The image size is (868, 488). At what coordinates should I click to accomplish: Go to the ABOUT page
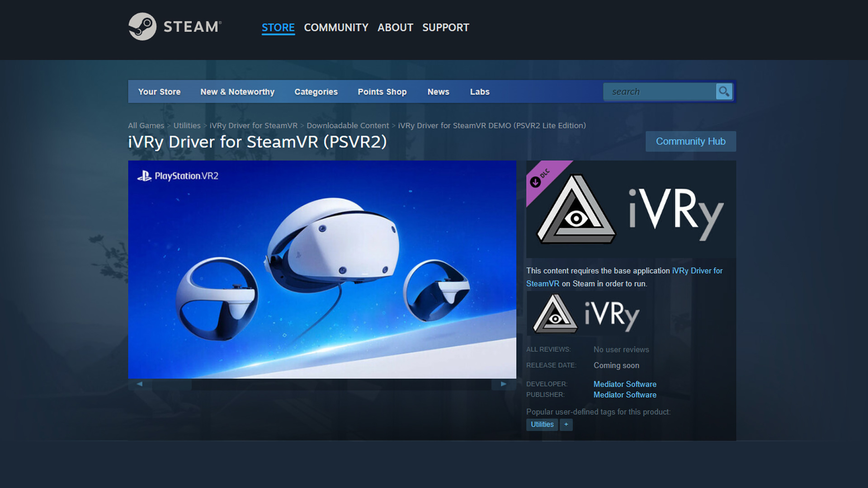click(395, 28)
